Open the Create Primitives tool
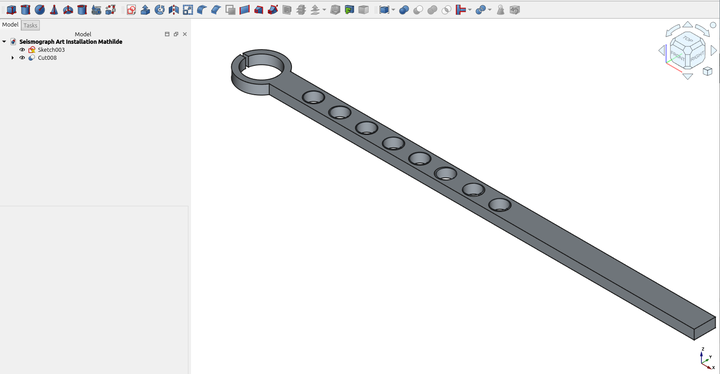The width and height of the screenshot is (720, 374). coord(96,10)
